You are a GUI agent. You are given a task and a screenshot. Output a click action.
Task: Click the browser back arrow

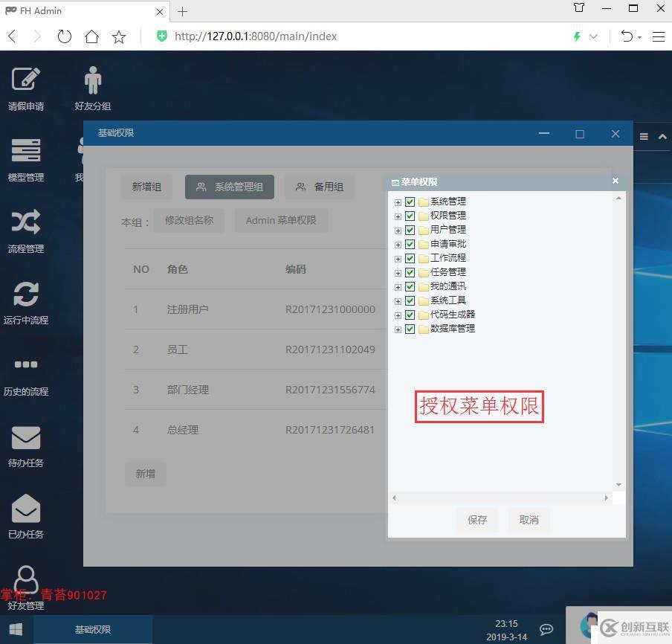tap(13, 36)
